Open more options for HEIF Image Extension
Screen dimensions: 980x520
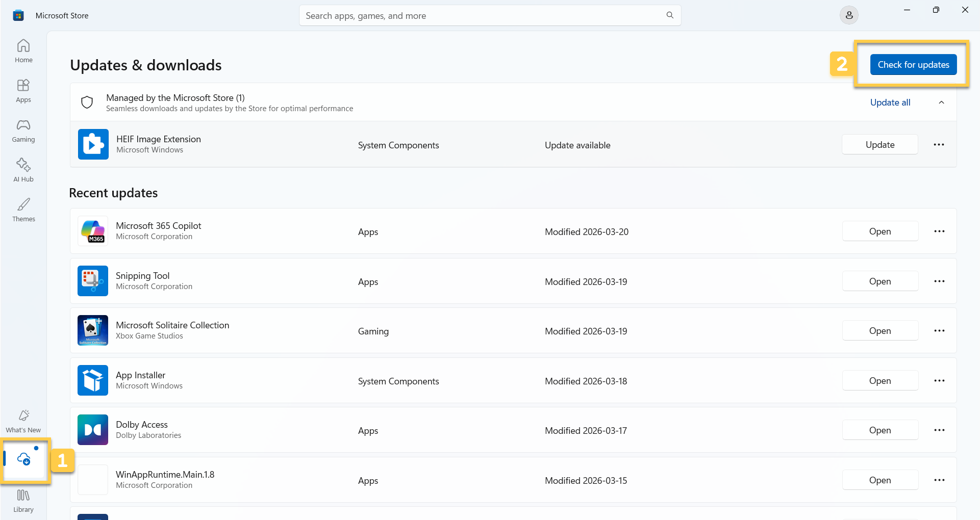tap(939, 145)
